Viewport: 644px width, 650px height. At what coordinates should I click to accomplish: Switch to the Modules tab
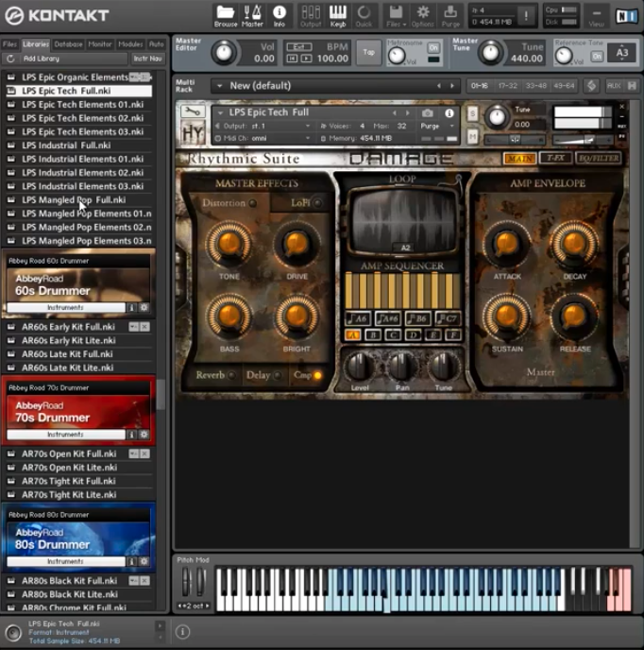click(x=130, y=44)
